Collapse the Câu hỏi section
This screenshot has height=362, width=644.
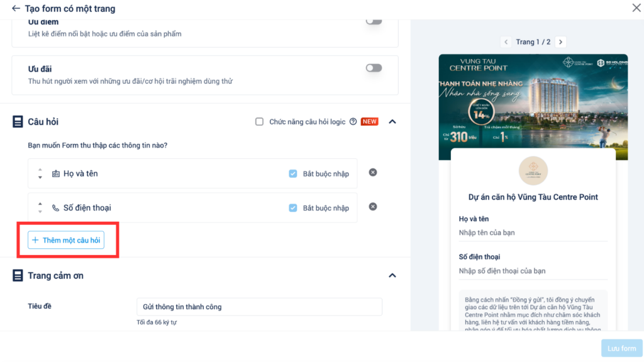(x=392, y=121)
